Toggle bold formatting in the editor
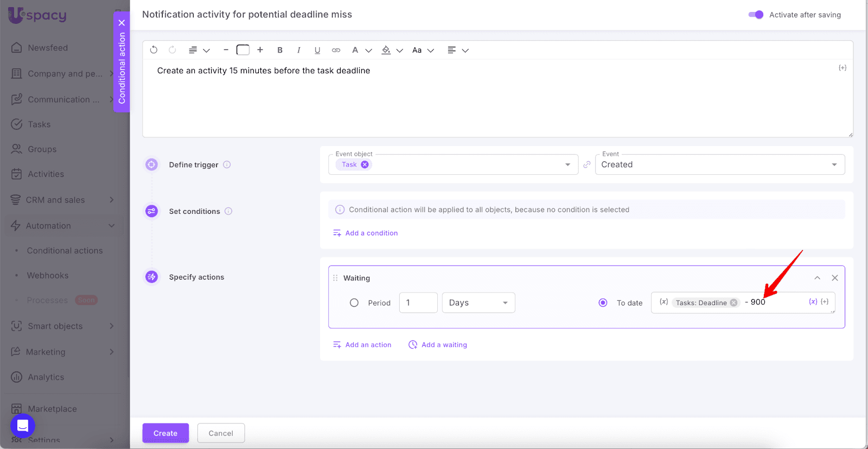The width and height of the screenshot is (868, 449). 280,50
